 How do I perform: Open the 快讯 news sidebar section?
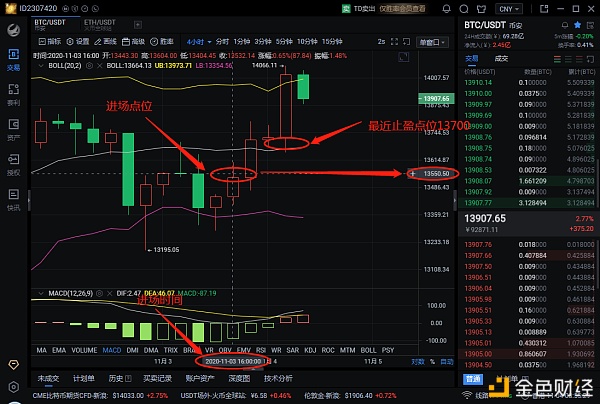[x=13, y=200]
